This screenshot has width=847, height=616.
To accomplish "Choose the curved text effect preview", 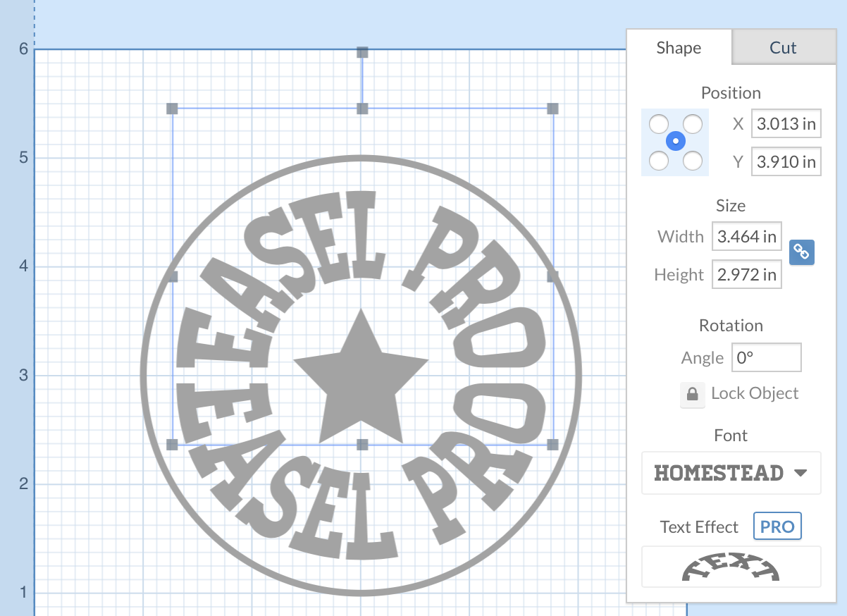I will coord(731,567).
